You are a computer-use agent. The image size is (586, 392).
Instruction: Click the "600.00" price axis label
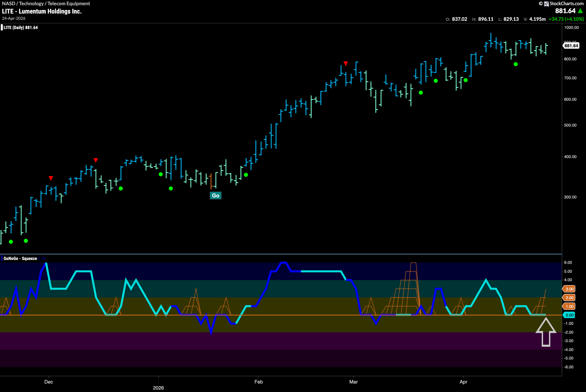coord(570,99)
